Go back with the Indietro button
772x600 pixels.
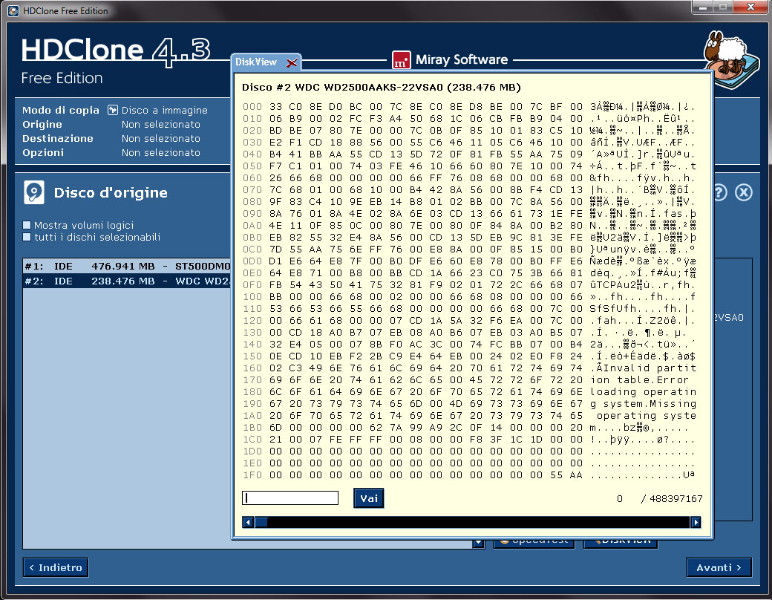56,568
